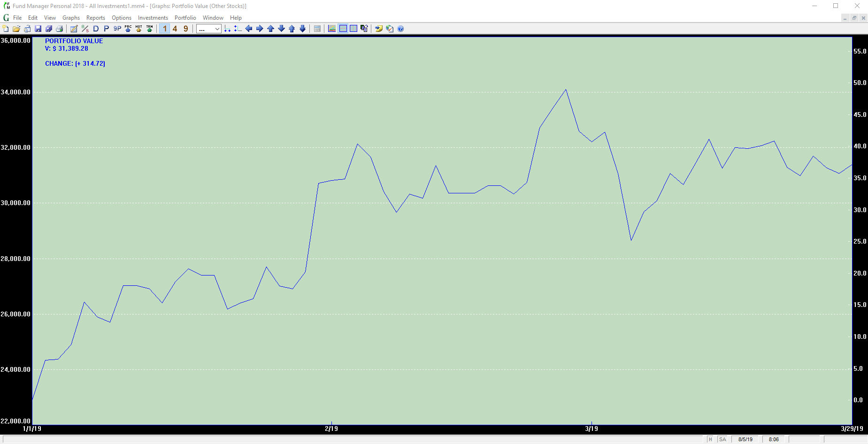
Task: Open the Investments menu
Action: pos(153,18)
